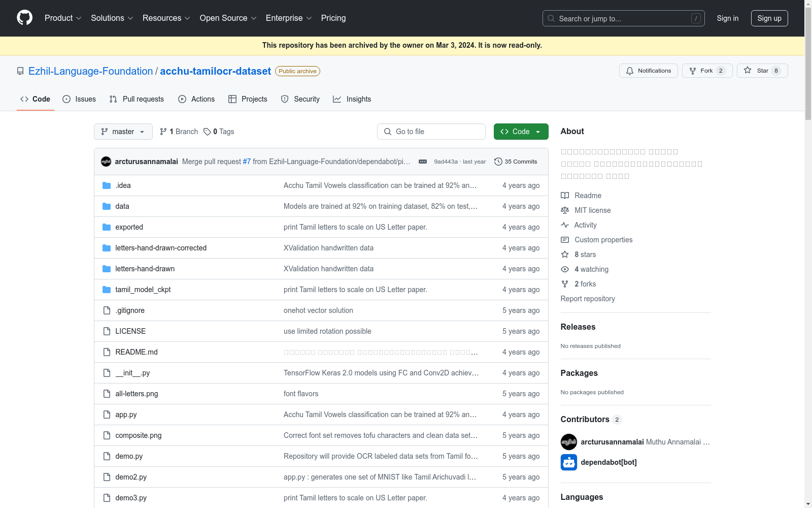Viewport: 812px width, 508px height.
Task: Click the arcturusannamalai contributor avatar
Action: pyautogui.click(x=569, y=442)
